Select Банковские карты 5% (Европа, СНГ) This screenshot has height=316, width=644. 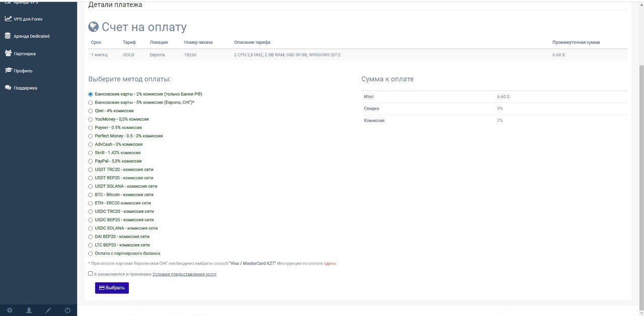[91, 103]
